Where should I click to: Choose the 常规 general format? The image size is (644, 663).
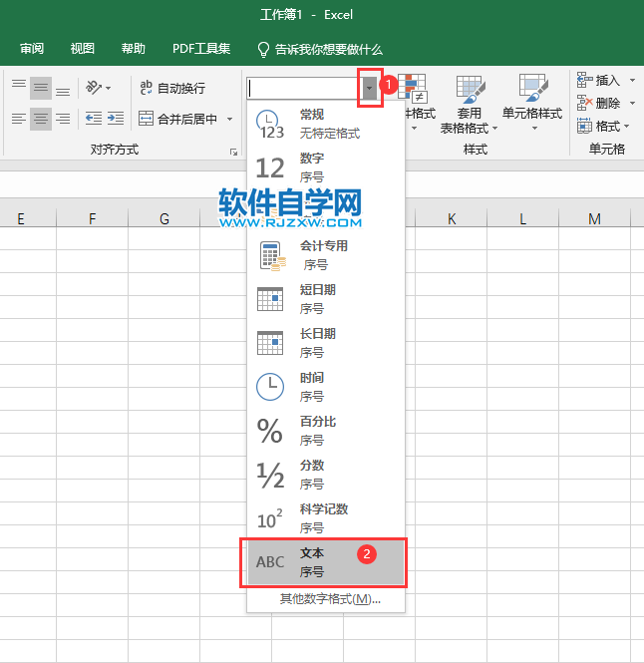pos(326,124)
